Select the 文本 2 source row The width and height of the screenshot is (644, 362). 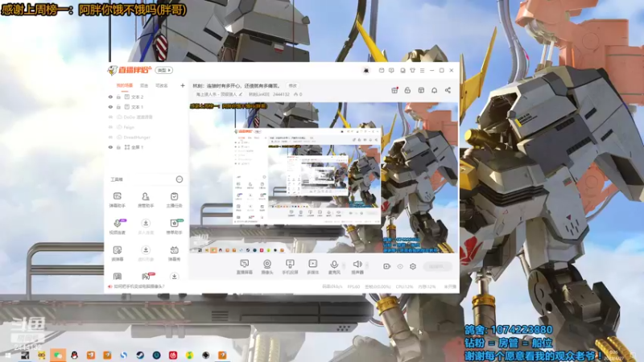146,97
